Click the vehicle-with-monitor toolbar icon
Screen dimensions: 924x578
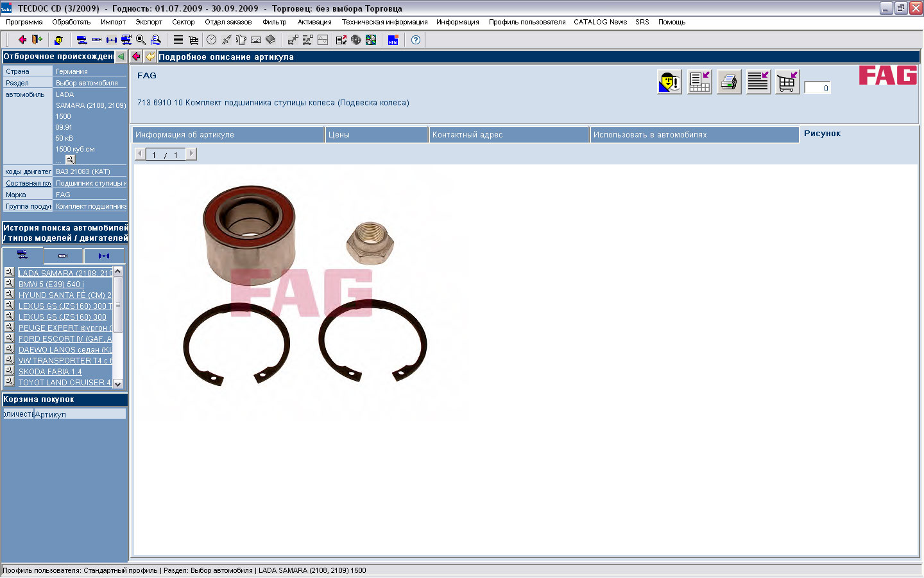pyautogui.click(x=126, y=40)
